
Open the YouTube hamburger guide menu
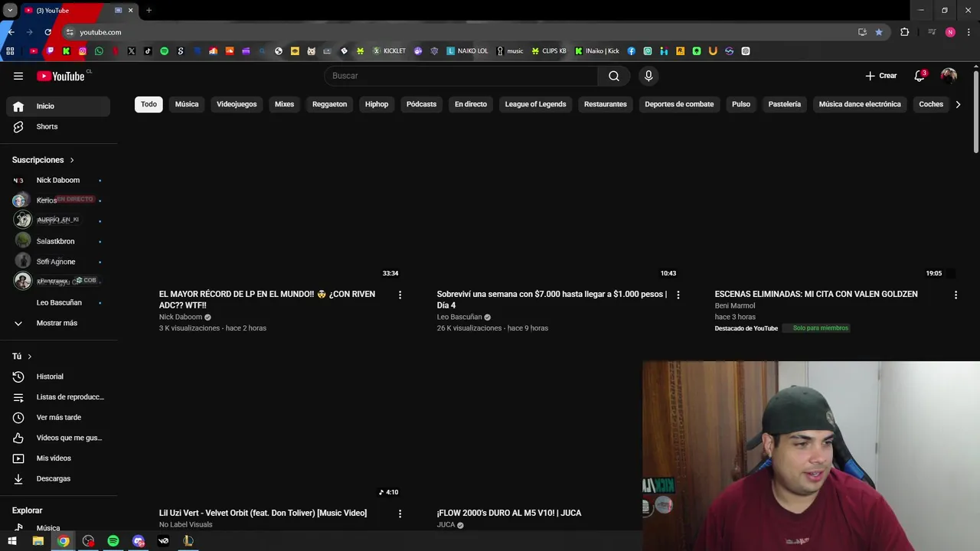18,76
